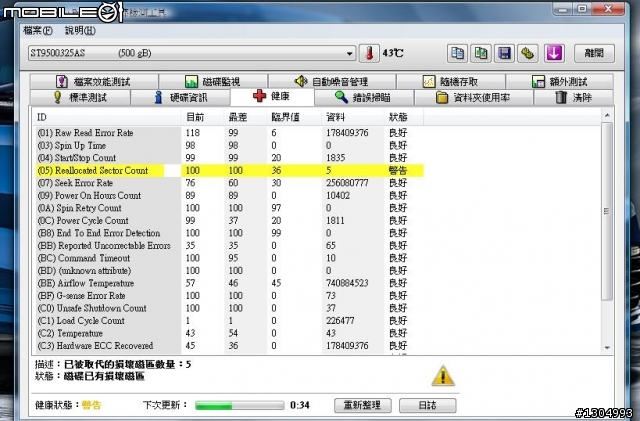Click the 重新整理 refresh button
This screenshot has height=421, width=640.
click(362, 405)
